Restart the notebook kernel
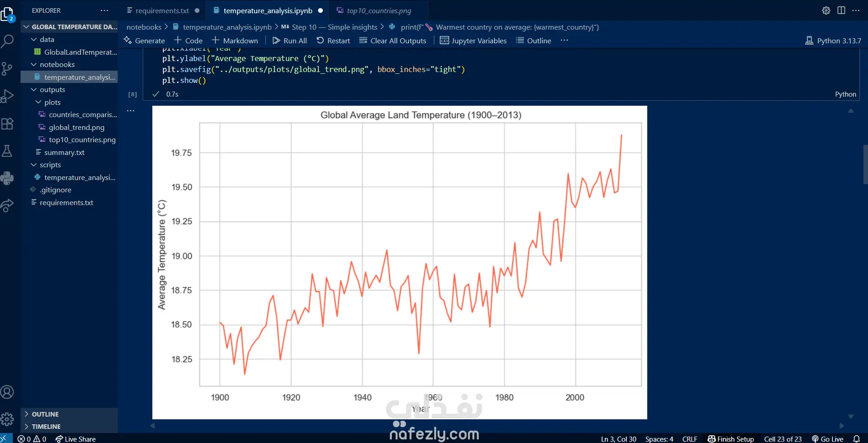The width and height of the screenshot is (868, 443). pos(333,41)
